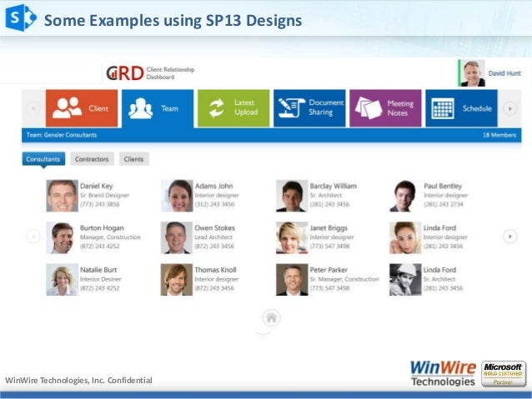Click Daniel Key's phone (773) 243 3856
Image resolution: width=532 pixels, height=399 pixels.
coord(100,204)
